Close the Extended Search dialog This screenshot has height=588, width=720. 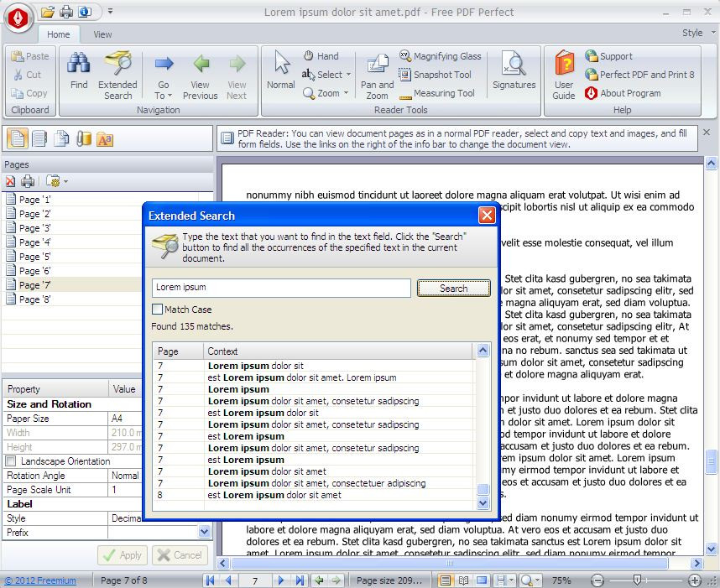pos(487,216)
